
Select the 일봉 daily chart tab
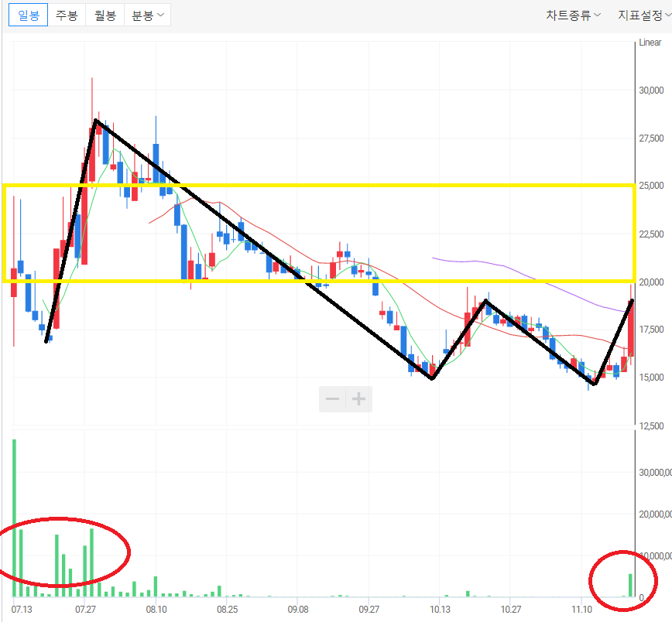[x=29, y=15]
